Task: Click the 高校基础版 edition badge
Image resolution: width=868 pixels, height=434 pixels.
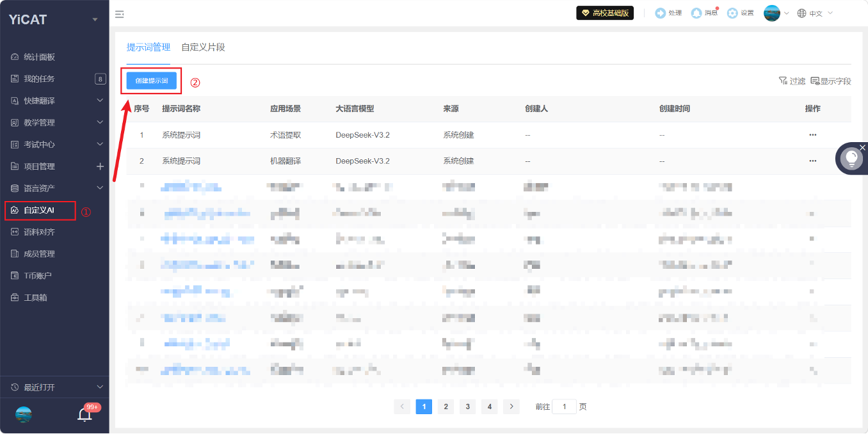Action: click(605, 13)
